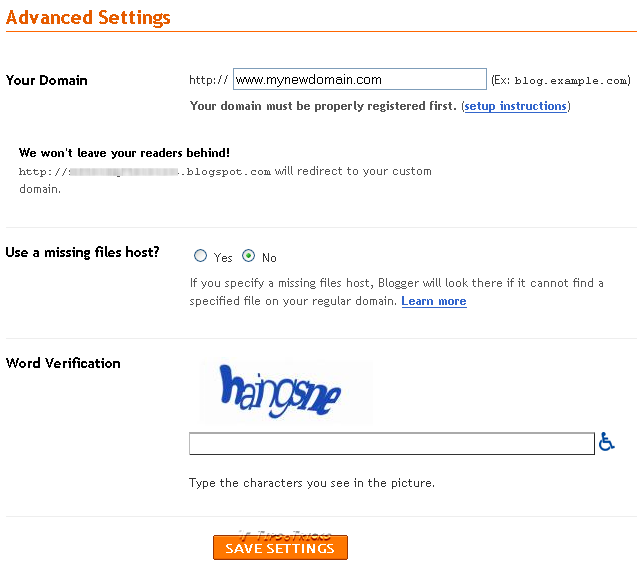Click the 'Use a missing files host?' label
The image size is (637, 564).
[83, 252]
